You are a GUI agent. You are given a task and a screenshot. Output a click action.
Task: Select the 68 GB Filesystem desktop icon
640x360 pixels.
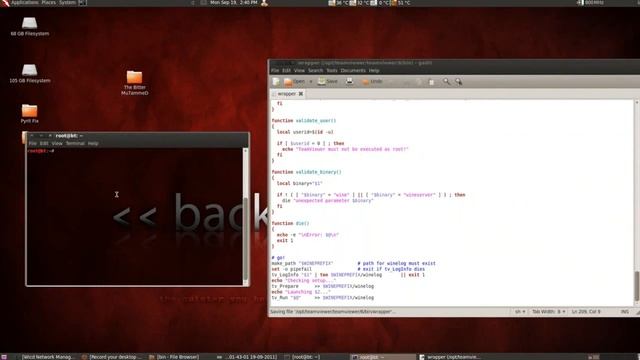click(x=29, y=27)
